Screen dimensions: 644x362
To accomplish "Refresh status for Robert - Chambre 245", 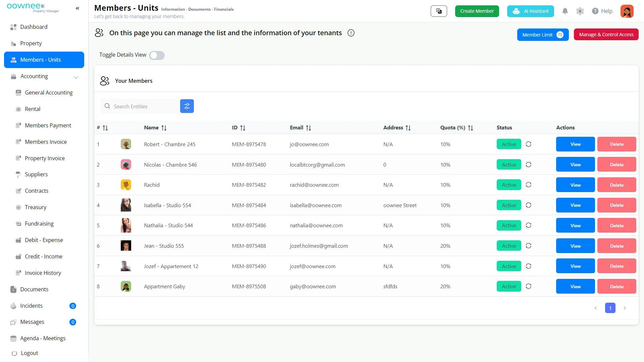I will [529, 144].
